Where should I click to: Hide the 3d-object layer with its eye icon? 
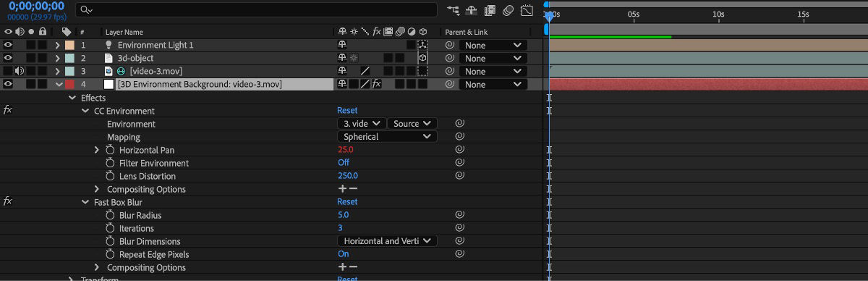[8, 58]
